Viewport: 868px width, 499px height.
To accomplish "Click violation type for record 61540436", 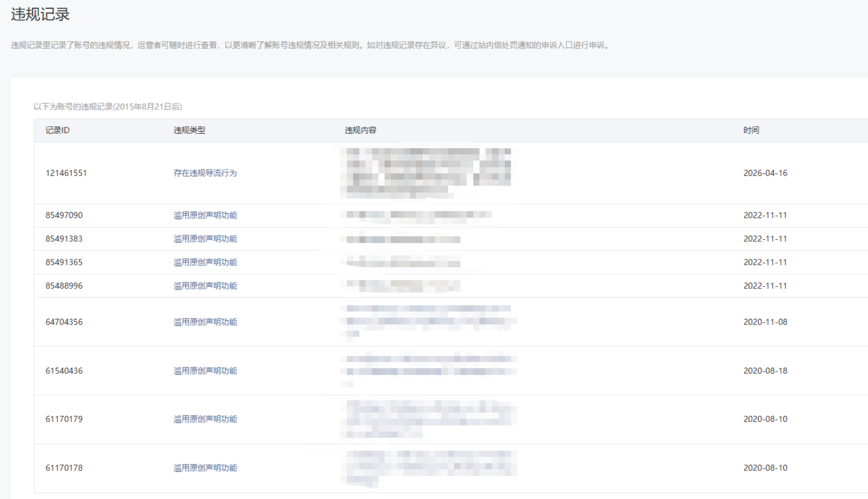I will 205,370.
